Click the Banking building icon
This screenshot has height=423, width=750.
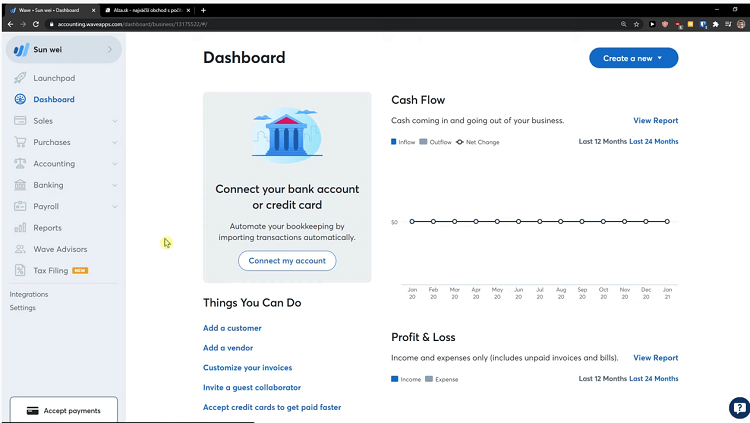point(20,185)
